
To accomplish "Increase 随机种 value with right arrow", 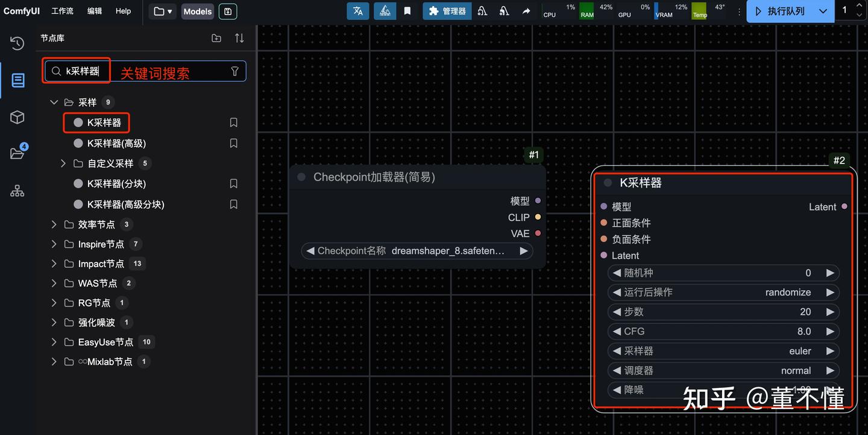I will point(830,273).
